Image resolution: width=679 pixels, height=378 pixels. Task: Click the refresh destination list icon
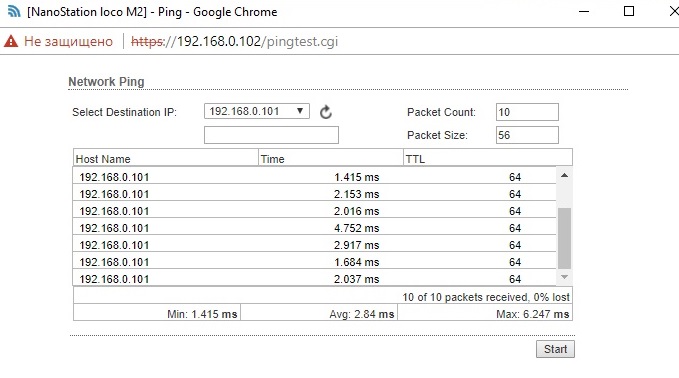coord(326,112)
